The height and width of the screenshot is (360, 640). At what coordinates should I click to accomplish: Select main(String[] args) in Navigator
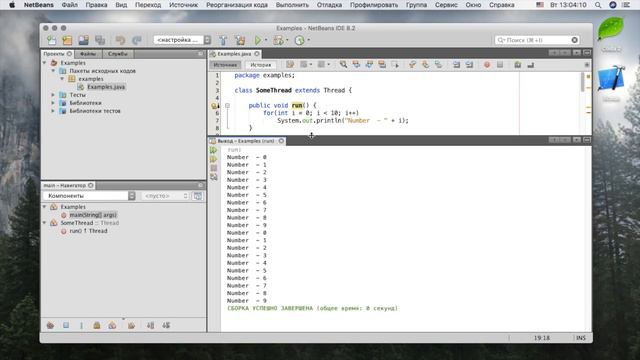coord(93,215)
